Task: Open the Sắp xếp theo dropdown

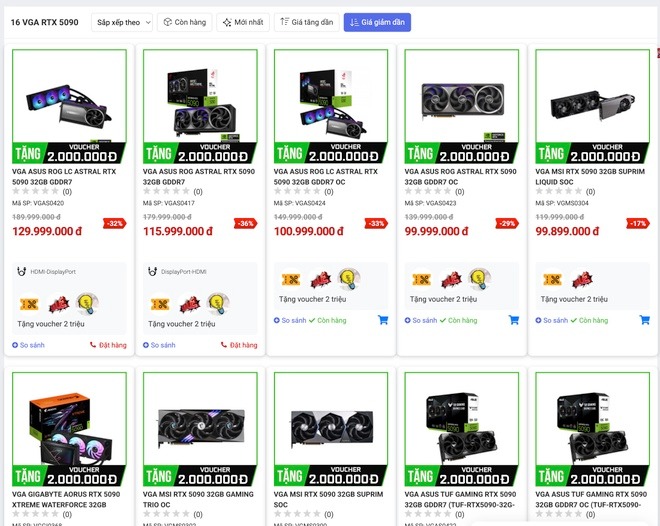Action: [122, 22]
